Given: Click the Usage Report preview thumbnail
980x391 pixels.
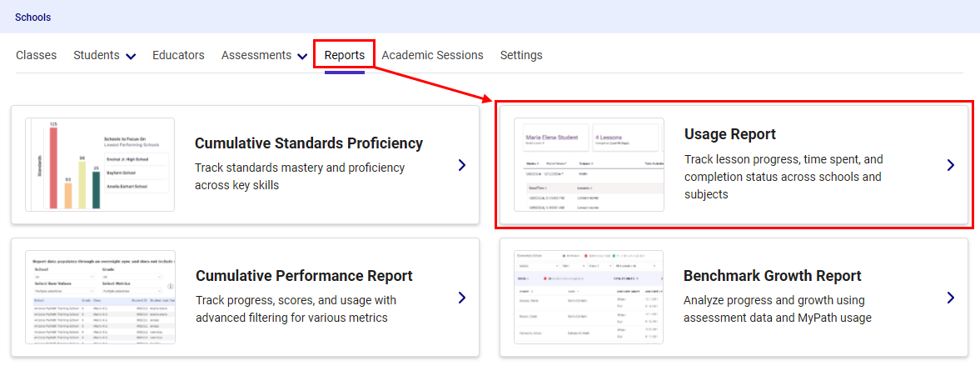Looking at the screenshot, I should pos(589,164).
